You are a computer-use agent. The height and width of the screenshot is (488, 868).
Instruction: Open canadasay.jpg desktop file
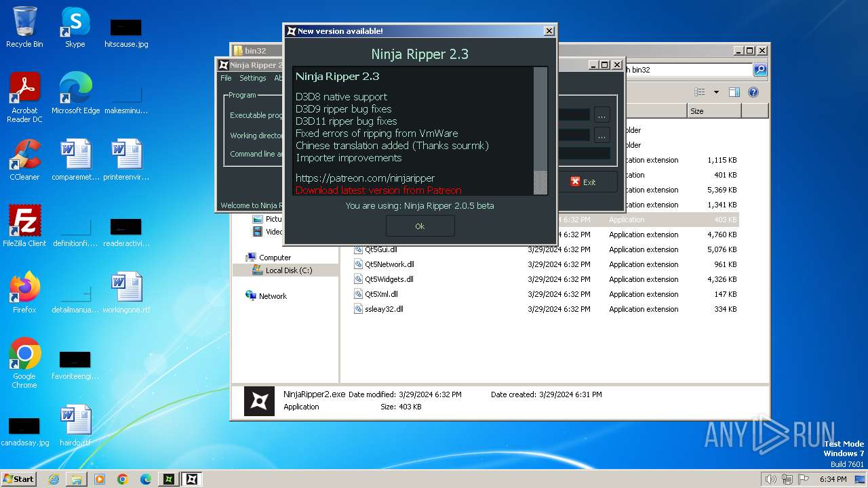24,432
